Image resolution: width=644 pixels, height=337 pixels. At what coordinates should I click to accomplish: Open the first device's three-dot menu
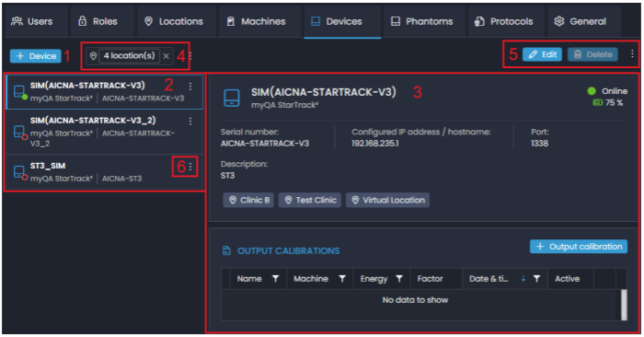point(190,86)
